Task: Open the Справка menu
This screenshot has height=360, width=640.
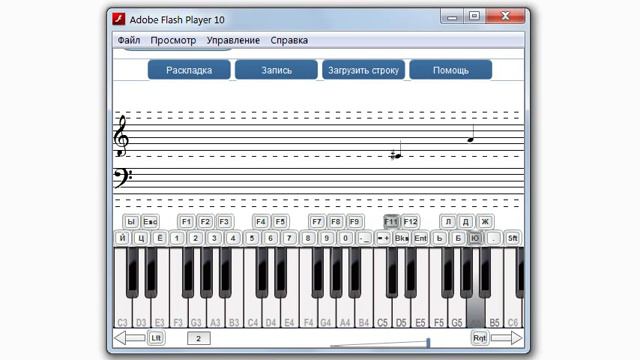Action: [289, 40]
